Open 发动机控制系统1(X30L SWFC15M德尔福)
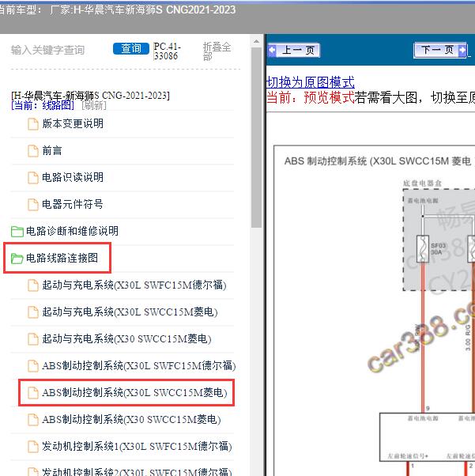475x476 pixels. [x=137, y=446]
